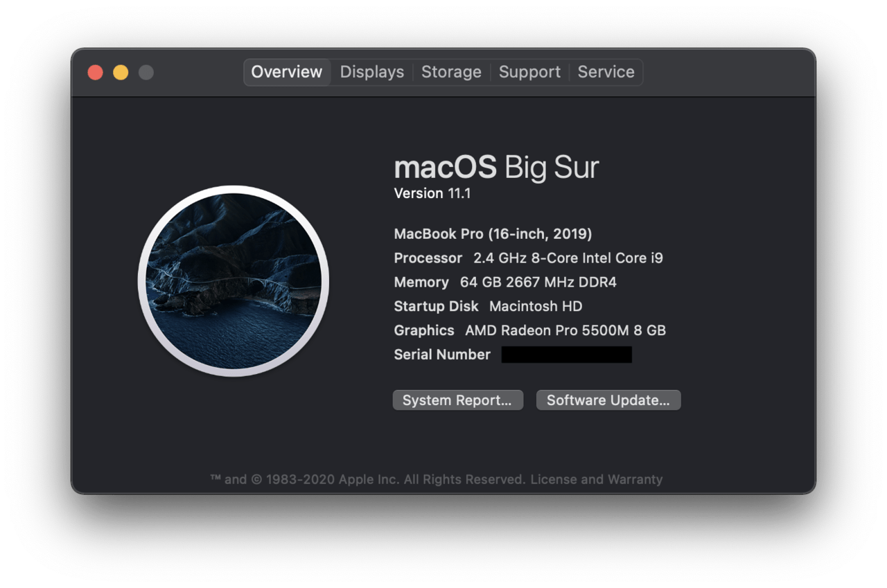
Task: Click the Graphics label
Action: (x=424, y=330)
